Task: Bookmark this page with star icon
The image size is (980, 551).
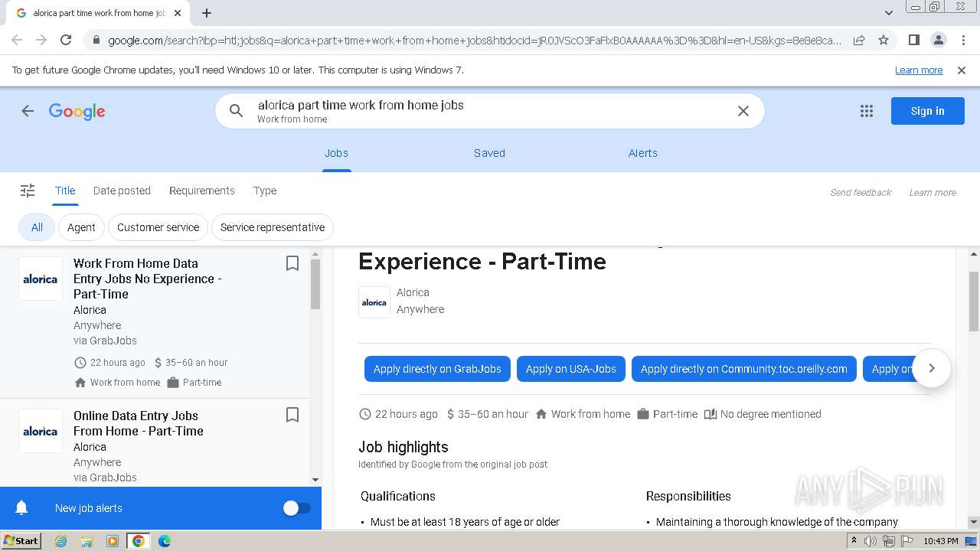Action: 884,40
